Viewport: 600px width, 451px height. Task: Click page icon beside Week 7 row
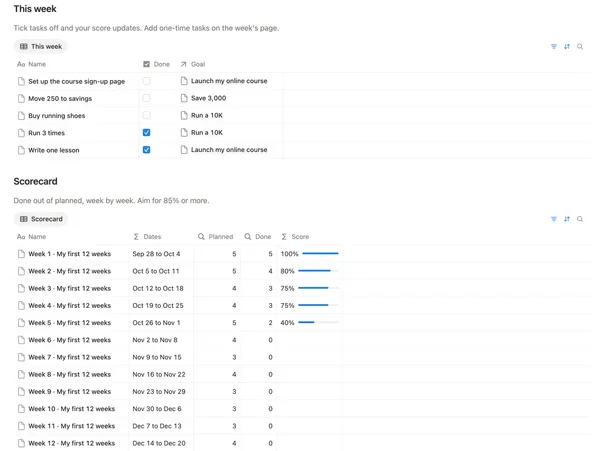pos(21,357)
